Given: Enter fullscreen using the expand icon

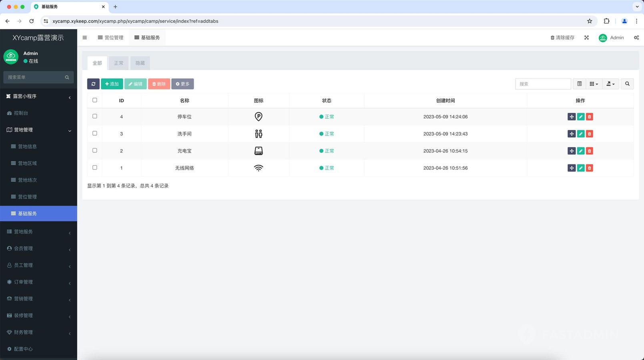Looking at the screenshot, I should click(x=586, y=38).
